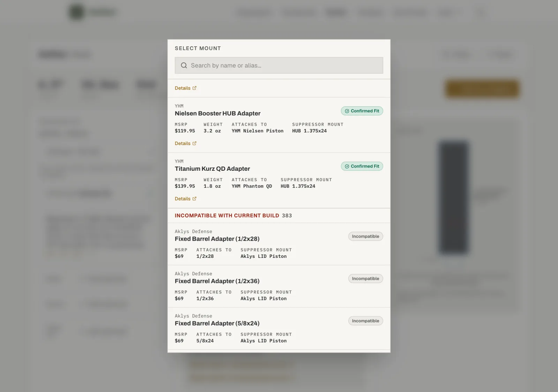Click the "INCOMPATIBLE WITH CURRENT BUILD" section header
The image size is (558, 392).
click(x=227, y=216)
